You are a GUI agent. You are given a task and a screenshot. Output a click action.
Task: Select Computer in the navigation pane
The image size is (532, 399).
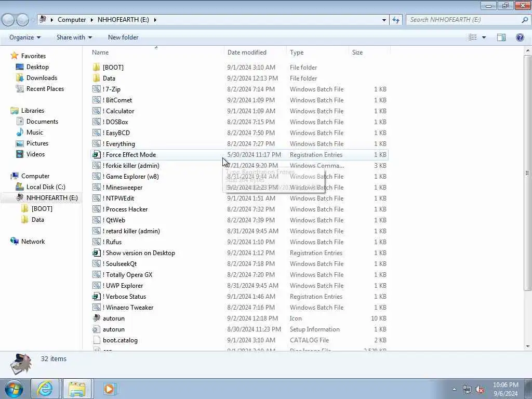(35, 176)
